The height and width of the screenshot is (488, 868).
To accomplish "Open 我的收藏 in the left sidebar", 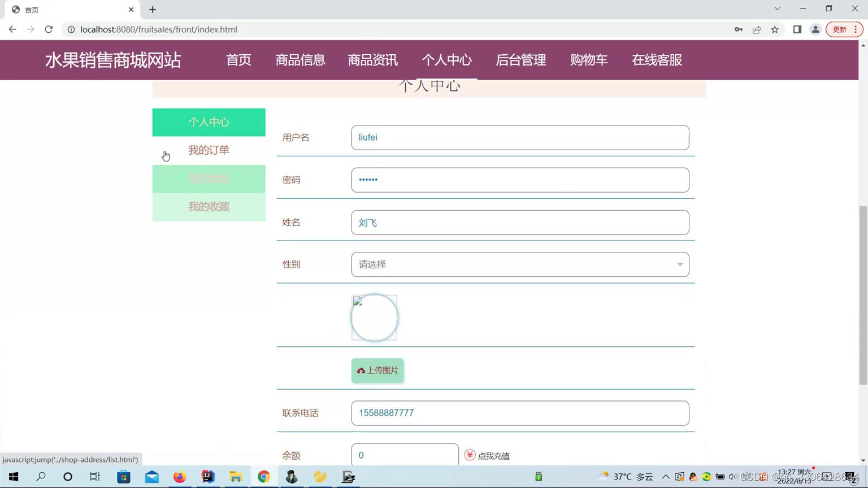I will [x=209, y=207].
